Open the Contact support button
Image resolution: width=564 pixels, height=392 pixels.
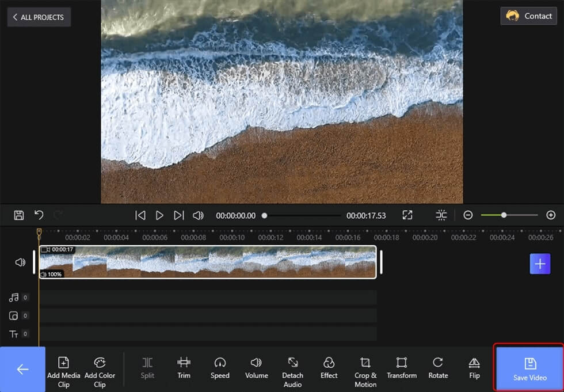pyautogui.click(x=528, y=16)
